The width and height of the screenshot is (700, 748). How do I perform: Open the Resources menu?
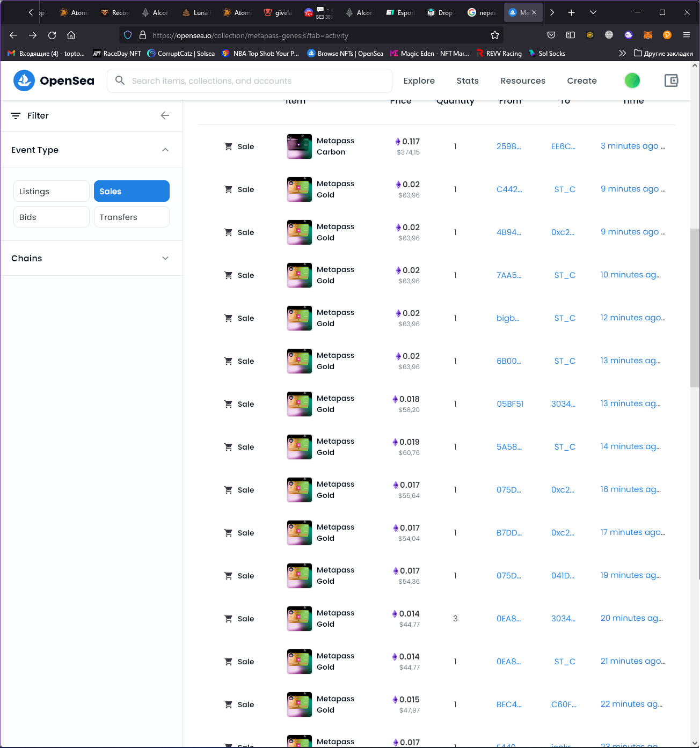click(523, 80)
